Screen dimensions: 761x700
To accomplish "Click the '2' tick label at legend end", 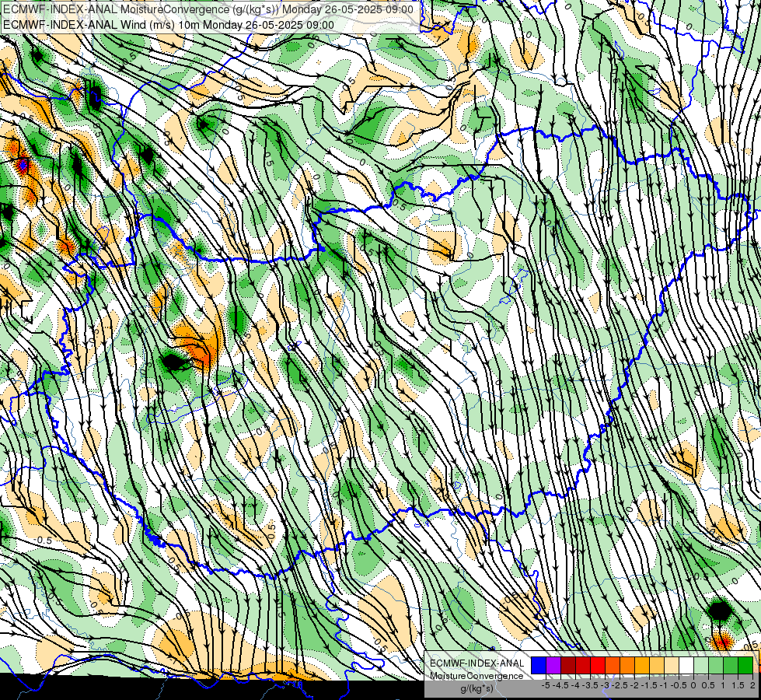I will coord(752,685).
